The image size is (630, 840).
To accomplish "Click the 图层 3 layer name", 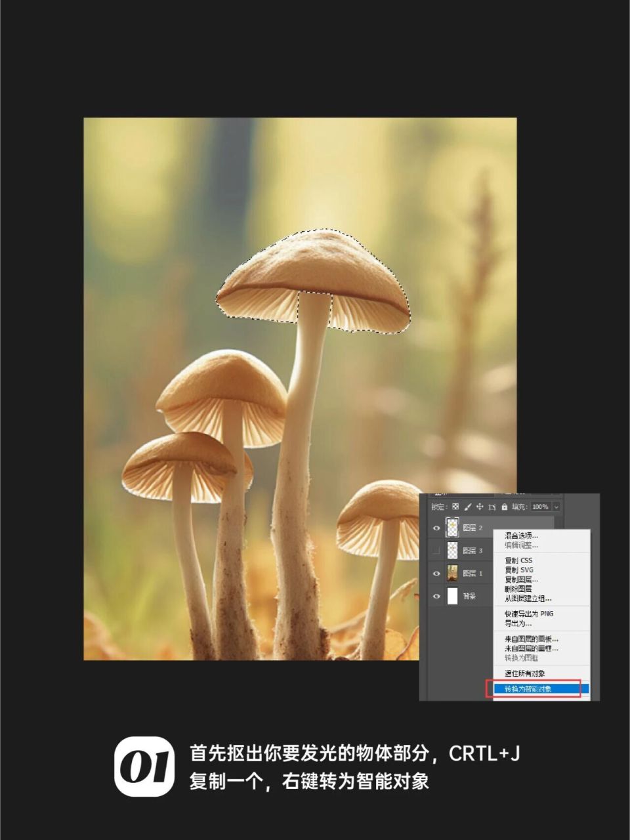I will coord(472,551).
